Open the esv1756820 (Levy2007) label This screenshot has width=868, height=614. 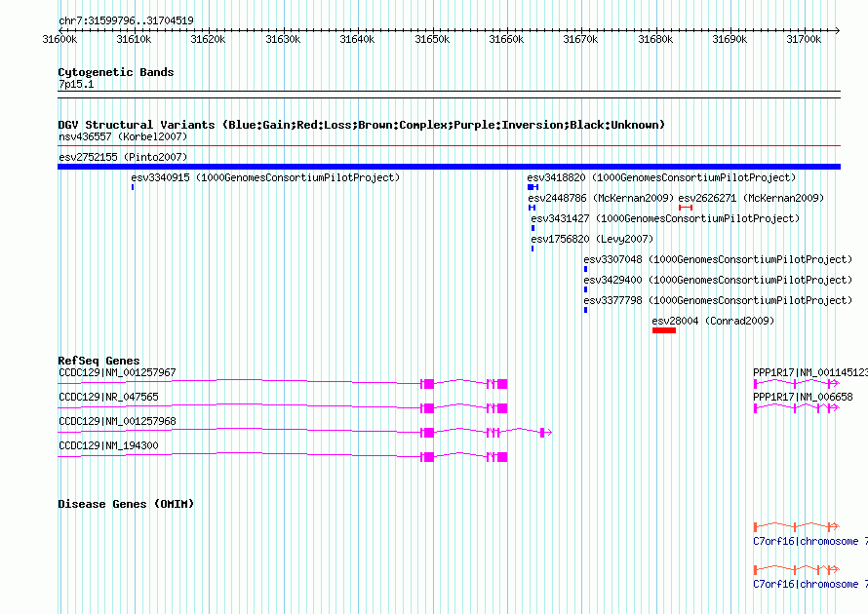(x=592, y=239)
